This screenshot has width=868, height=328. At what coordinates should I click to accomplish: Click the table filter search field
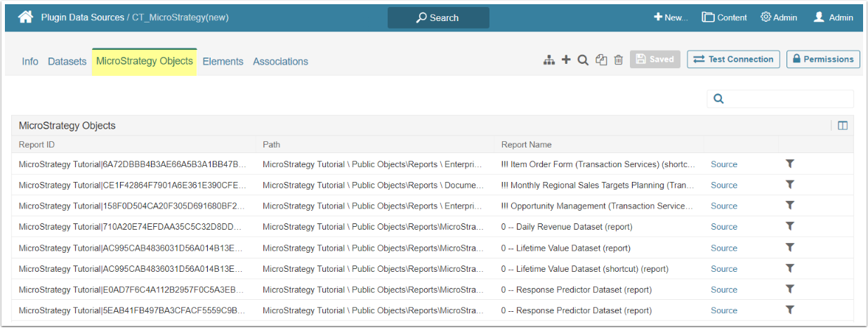(x=788, y=99)
